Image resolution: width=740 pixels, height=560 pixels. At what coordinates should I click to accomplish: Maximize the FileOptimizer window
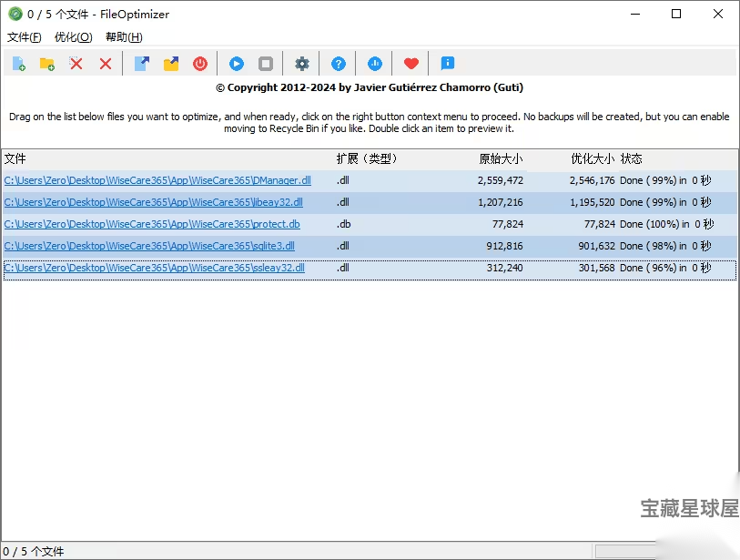pyautogui.click(x=676, y=14)
